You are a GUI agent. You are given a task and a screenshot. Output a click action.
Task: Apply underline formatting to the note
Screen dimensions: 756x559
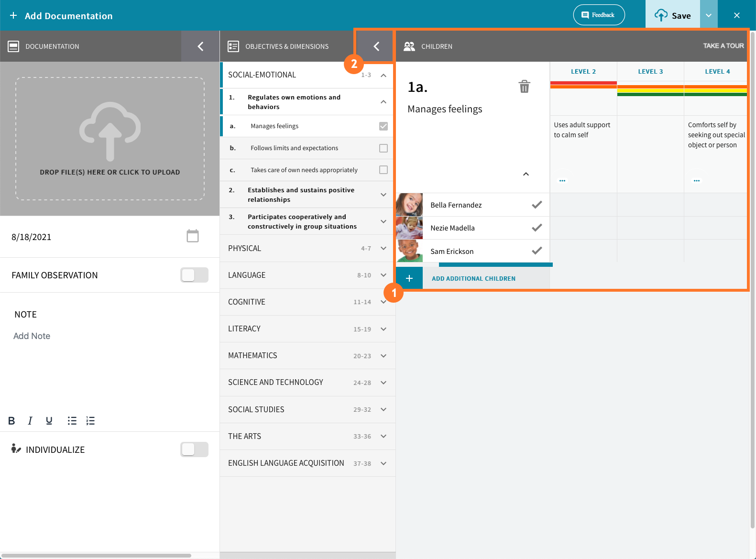[x=49, y=421]
